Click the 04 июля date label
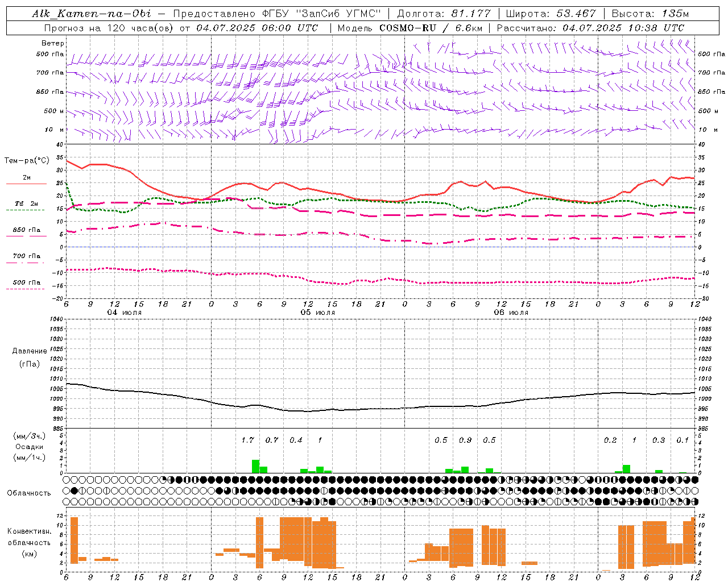Viewport: 728px width, 582px height. [x=125, y=313]
